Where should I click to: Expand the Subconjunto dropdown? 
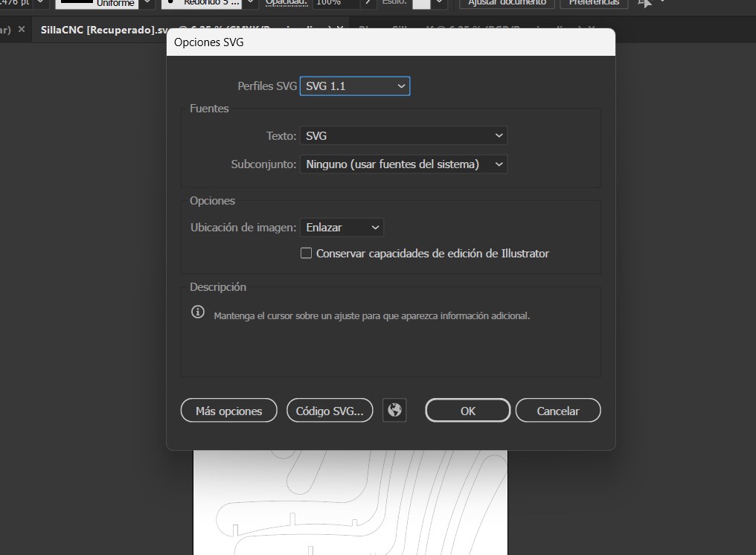click(403, 164)
